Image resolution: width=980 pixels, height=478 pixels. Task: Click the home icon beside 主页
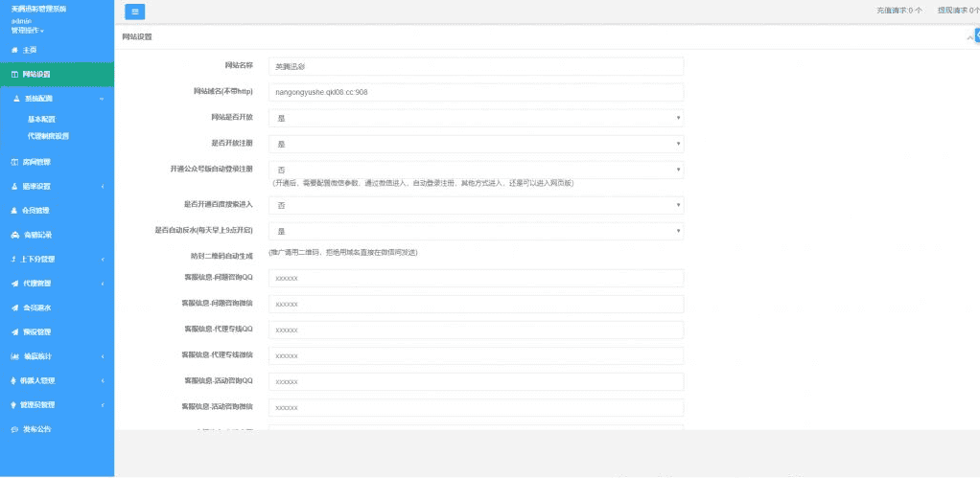pyautogui.click(x=14, y=50)
